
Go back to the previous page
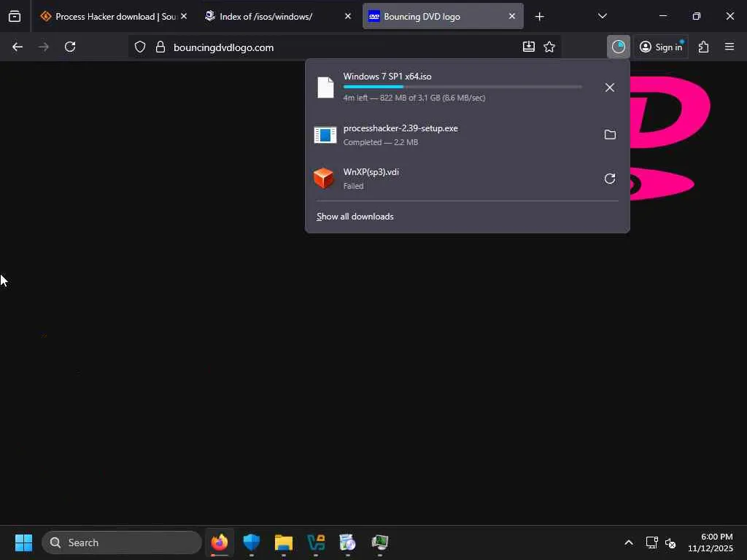(x=18, y=47)
